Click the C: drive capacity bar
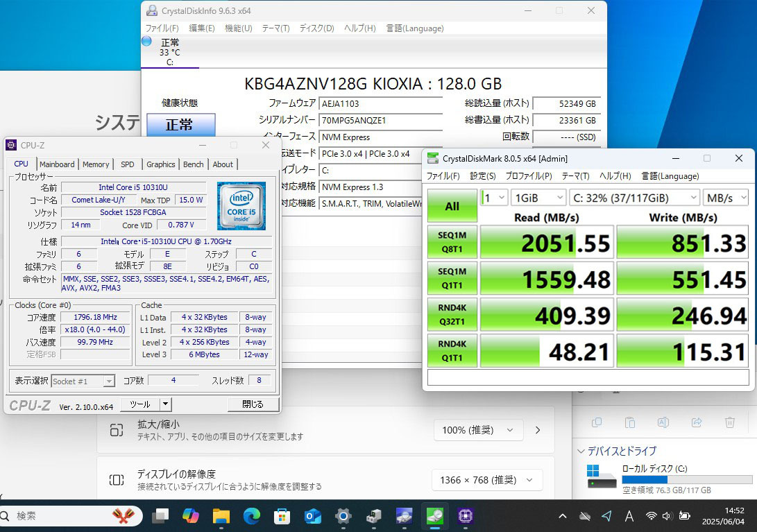The image size is (757, 532). click(687, 479)
